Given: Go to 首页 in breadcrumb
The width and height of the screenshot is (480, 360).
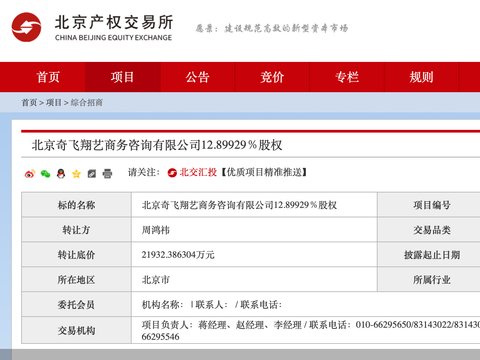Looking at the screenshot, I should [x=29, y=102].
